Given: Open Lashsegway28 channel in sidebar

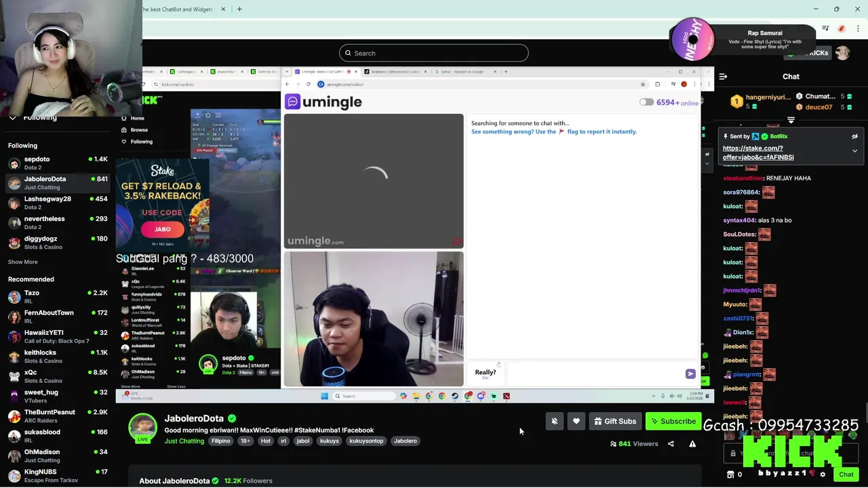Looking at the screenshot, I should click(x=58, y=203).
